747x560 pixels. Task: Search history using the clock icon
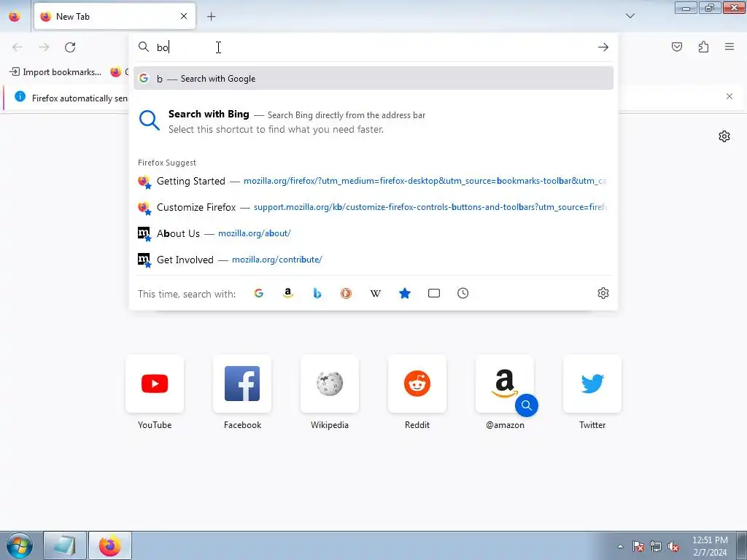(463, 293)
